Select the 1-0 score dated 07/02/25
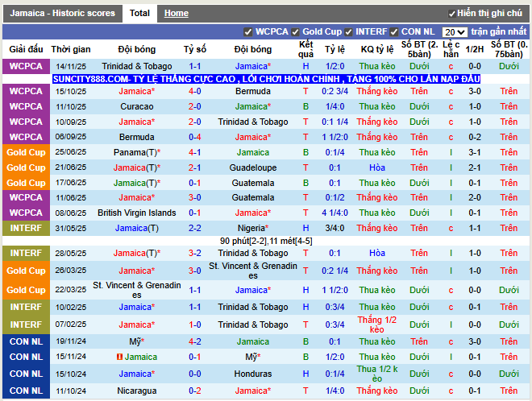 click(x=195, y=325)
